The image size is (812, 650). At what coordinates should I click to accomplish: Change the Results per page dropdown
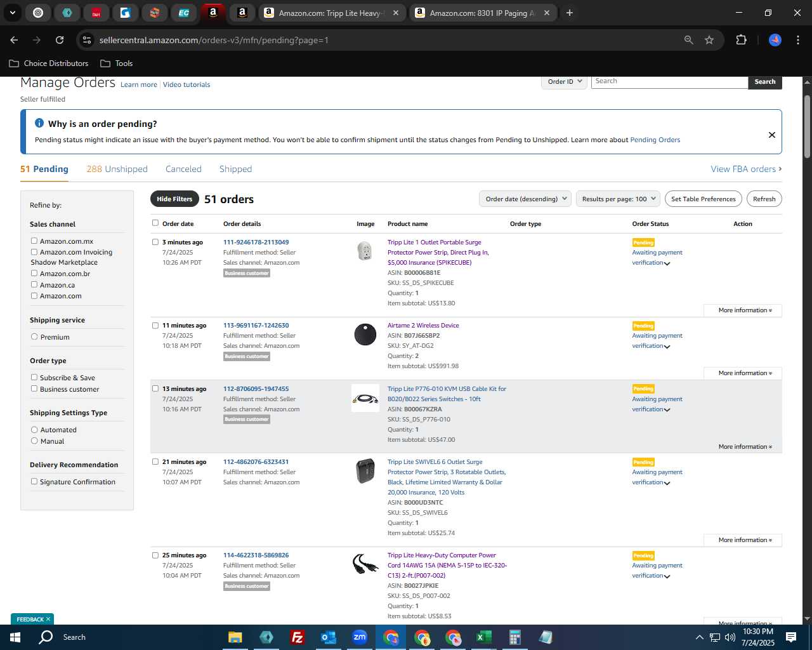(619, 199)
